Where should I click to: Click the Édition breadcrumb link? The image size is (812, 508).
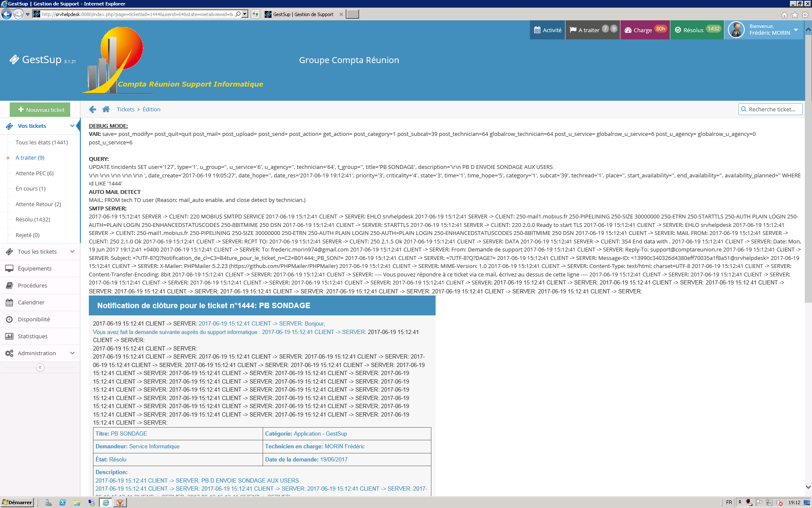pos(151,109)
